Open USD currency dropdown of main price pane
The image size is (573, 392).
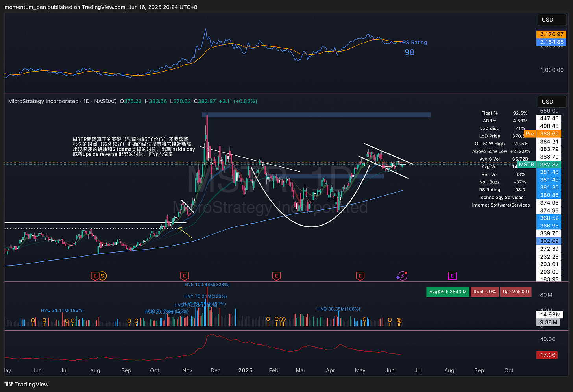point(552,102)
